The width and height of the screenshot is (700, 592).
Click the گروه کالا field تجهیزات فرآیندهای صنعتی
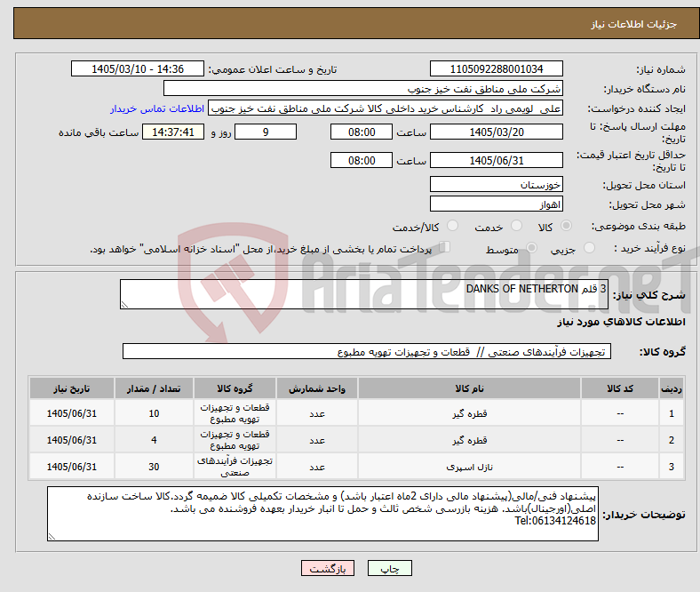coord(367,352)
